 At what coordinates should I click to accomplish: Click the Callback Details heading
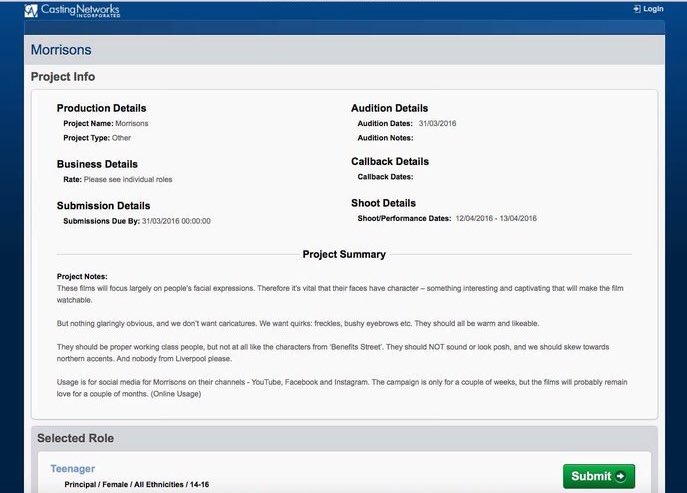click(390, 162)
